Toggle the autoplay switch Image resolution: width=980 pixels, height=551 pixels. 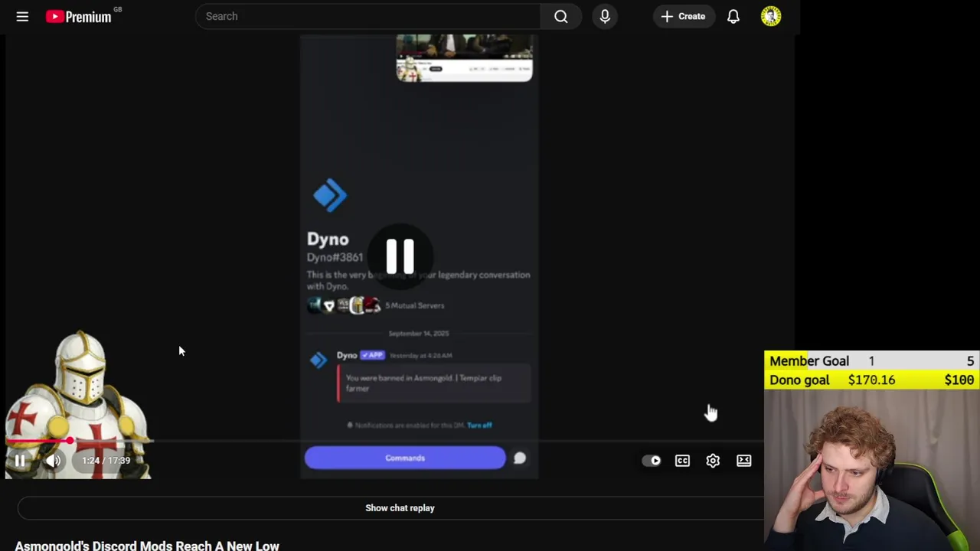coord(652,461)
